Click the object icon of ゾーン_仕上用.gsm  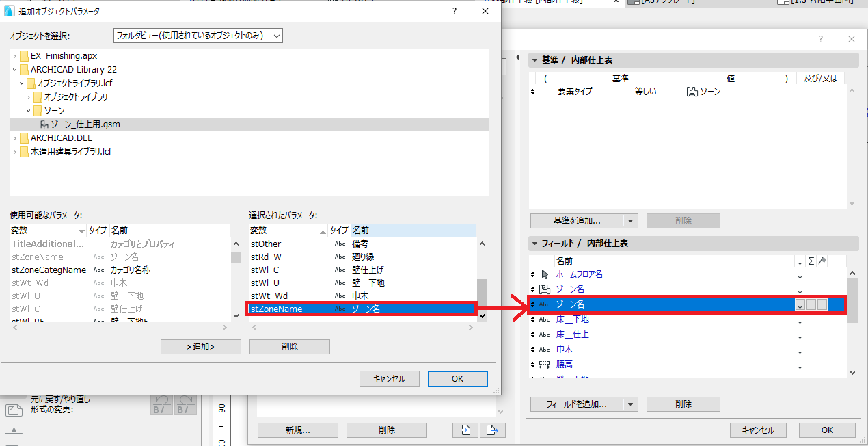(44, 124)
